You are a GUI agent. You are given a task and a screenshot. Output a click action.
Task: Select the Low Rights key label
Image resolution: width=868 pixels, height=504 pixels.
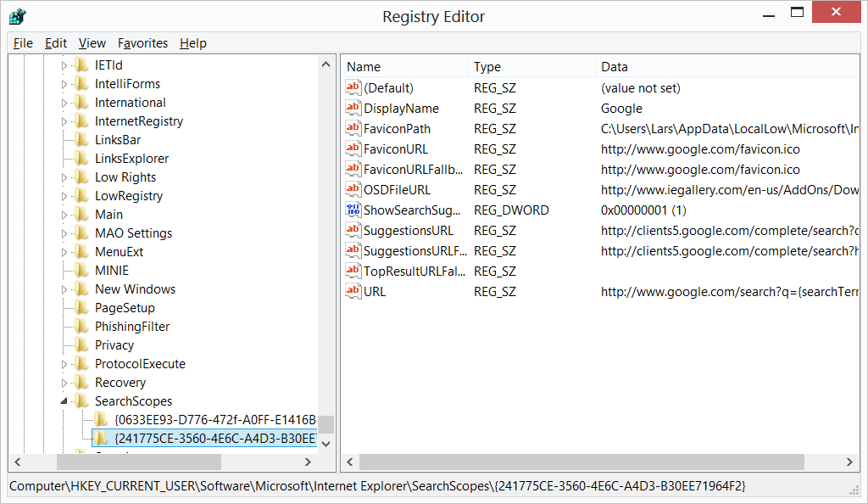(125, 177)
